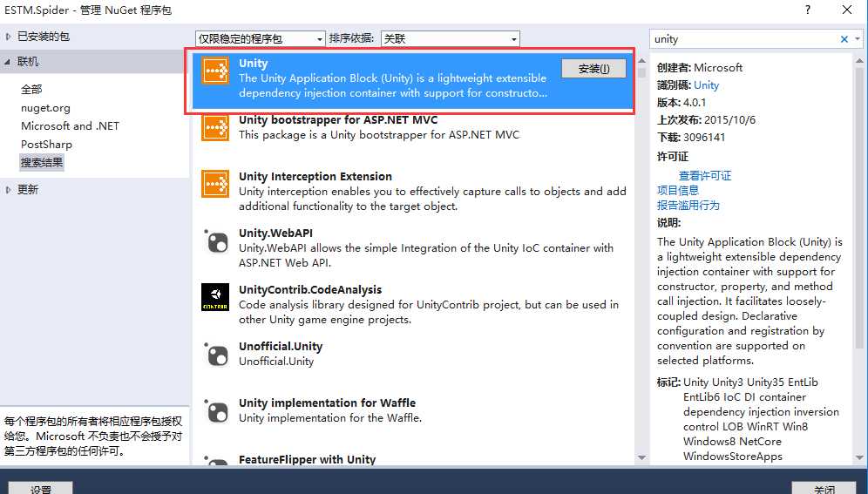Click the 安装(I) button for Unity

pos(594,69)
